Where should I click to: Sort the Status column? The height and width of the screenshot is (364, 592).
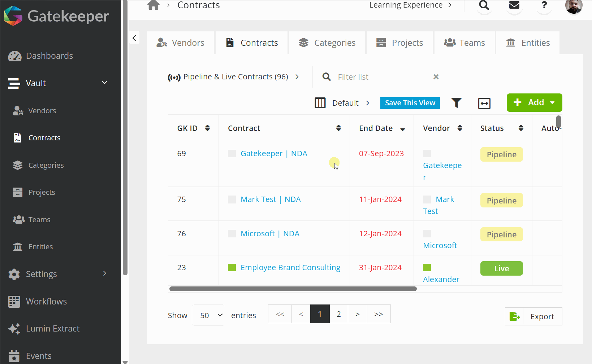[x=521, y=128]
